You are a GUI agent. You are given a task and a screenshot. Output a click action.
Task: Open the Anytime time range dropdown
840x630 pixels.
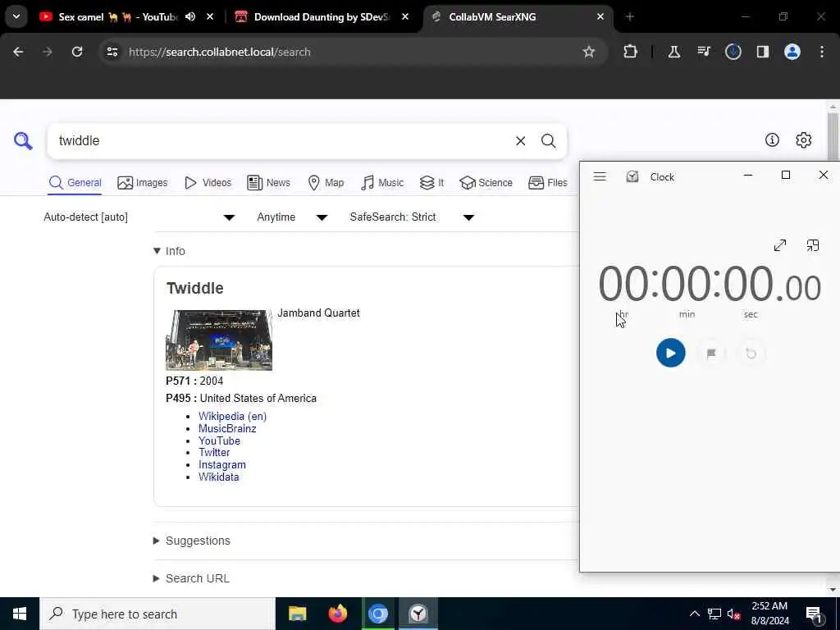pyautogui.click(x=292, y=217)
